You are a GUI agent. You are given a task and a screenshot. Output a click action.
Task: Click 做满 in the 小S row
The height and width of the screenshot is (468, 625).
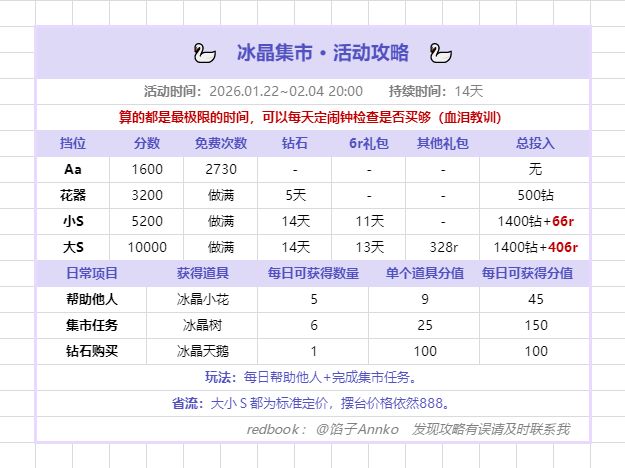[221, 221]
